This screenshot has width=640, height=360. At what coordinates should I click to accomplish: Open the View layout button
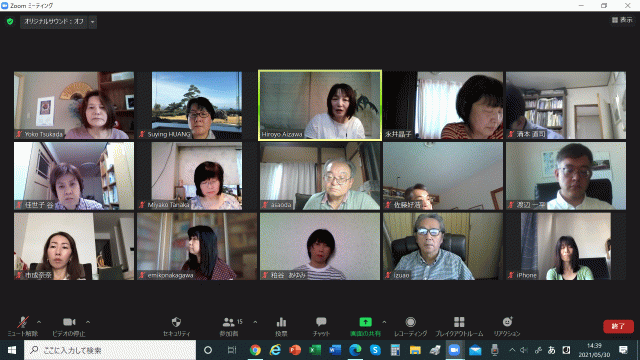click(622, 20)
